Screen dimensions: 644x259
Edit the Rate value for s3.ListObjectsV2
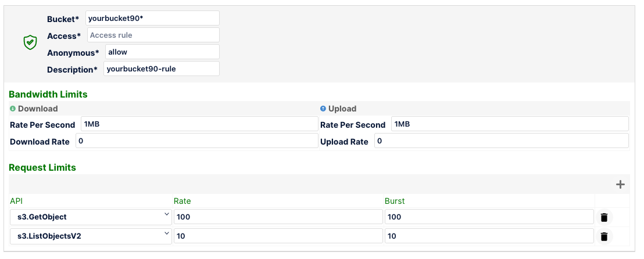pos(278,236)
